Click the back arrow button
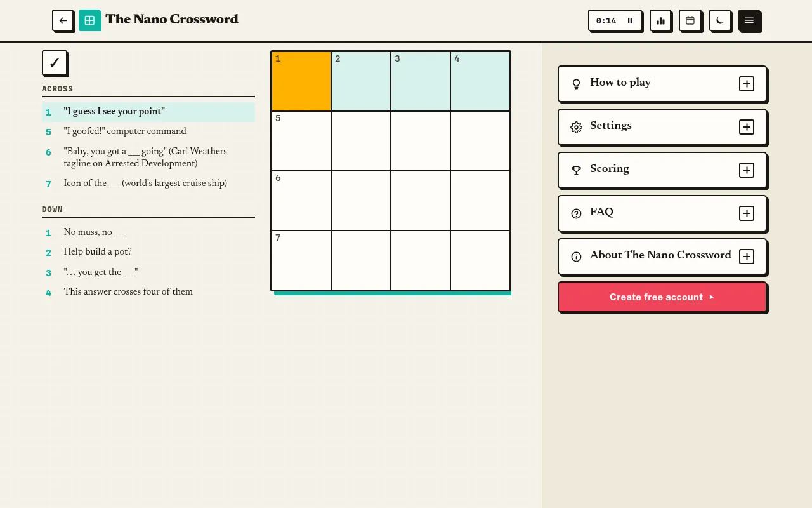 coord(63,20)
